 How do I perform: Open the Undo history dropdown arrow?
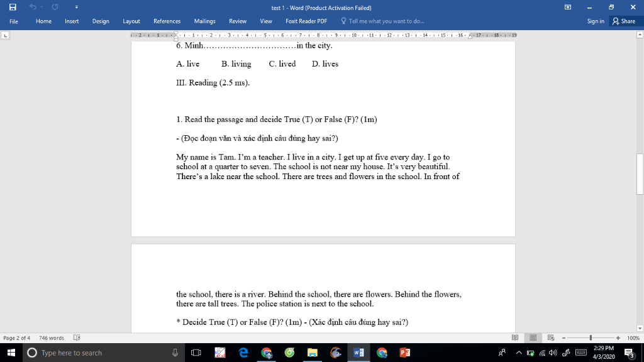click(42, 7)
